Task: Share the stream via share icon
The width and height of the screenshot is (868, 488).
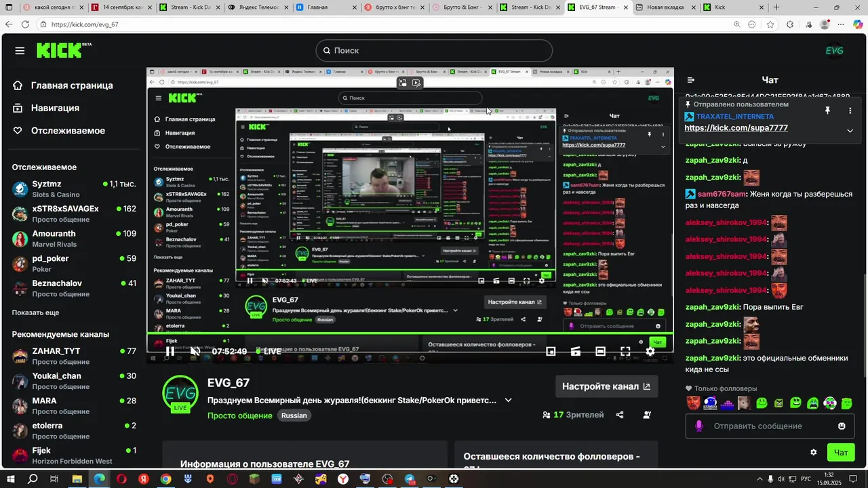Action: (x=620, y=415)
